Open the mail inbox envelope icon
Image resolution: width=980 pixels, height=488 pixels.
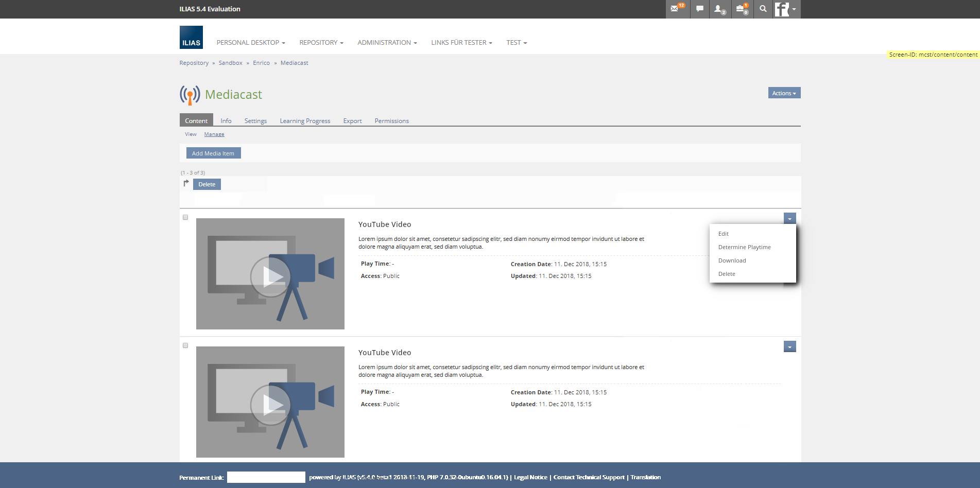(x=676, y=9)
